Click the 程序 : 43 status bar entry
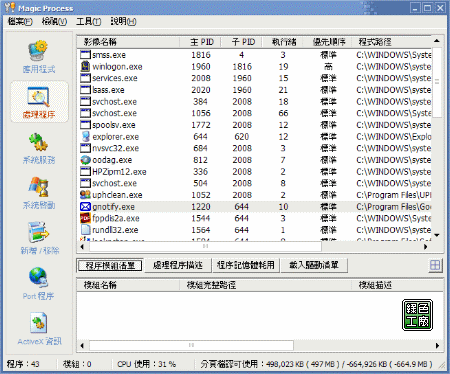The height and width of the screenshot is (374, 450). coord(23,364)
